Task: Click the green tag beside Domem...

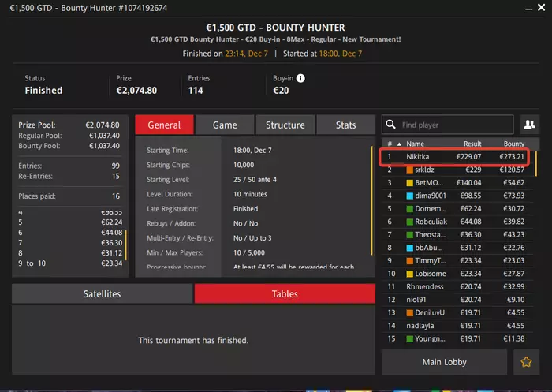Action: (x=410, y=209)
